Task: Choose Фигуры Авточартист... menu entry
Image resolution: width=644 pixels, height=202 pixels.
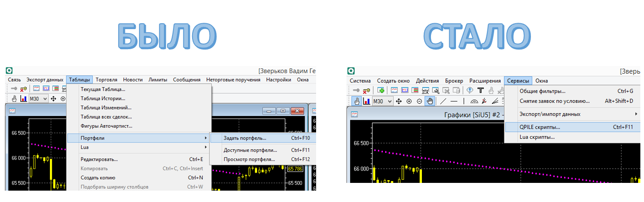Action: pyautogui.click(x=139, y=126)
